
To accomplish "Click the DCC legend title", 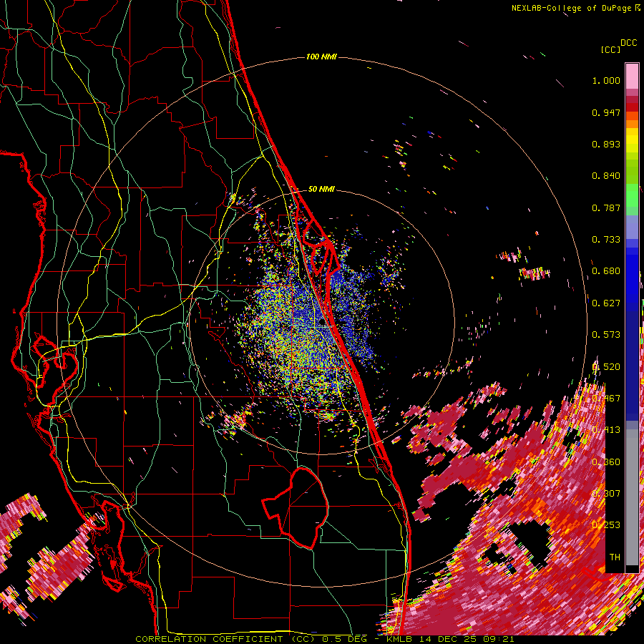I will pyautogui.click(x=628, y=43).
